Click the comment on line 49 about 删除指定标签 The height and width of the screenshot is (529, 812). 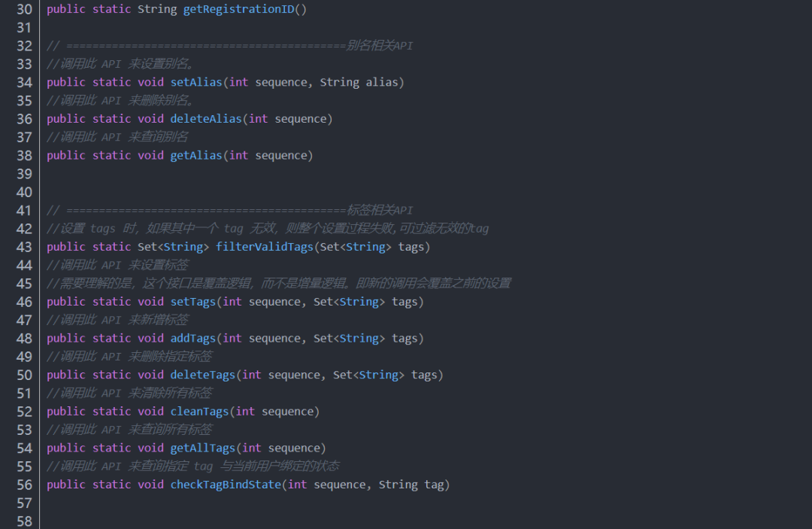pos(129,357)
